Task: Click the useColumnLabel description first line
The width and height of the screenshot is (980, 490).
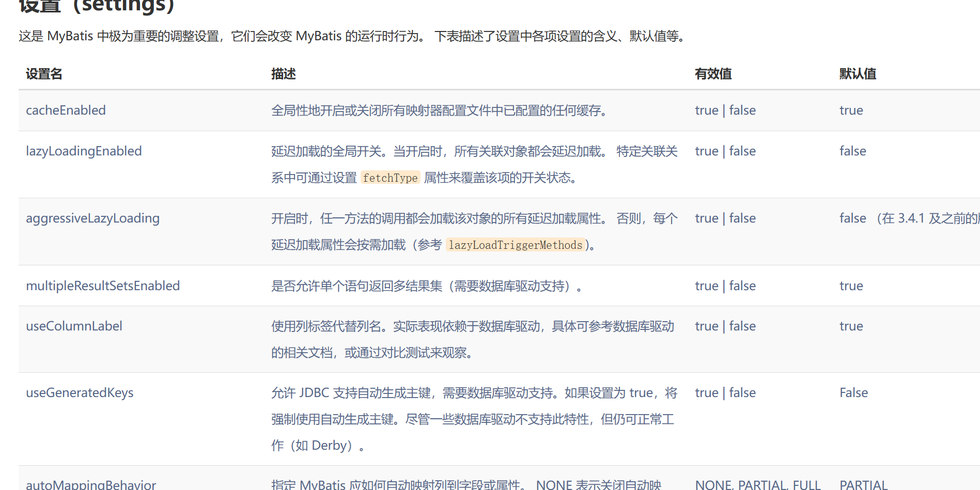Action: pyautogui.click(x=473, y=326)
